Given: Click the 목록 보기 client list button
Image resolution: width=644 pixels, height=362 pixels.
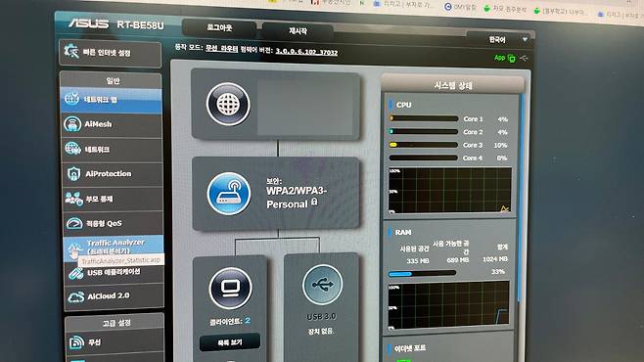Looking at the screenshot, I should click(230, 342).
